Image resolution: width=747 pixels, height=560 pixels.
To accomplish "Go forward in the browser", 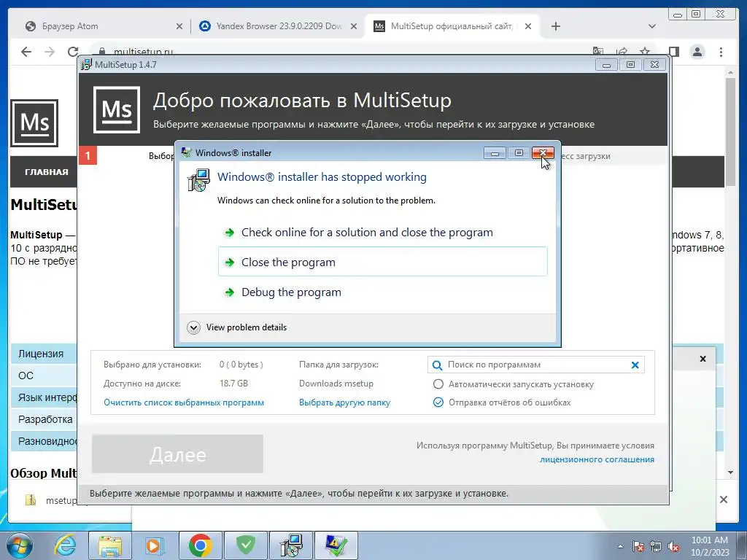I will pyautogui.click(x=50, y=52).
